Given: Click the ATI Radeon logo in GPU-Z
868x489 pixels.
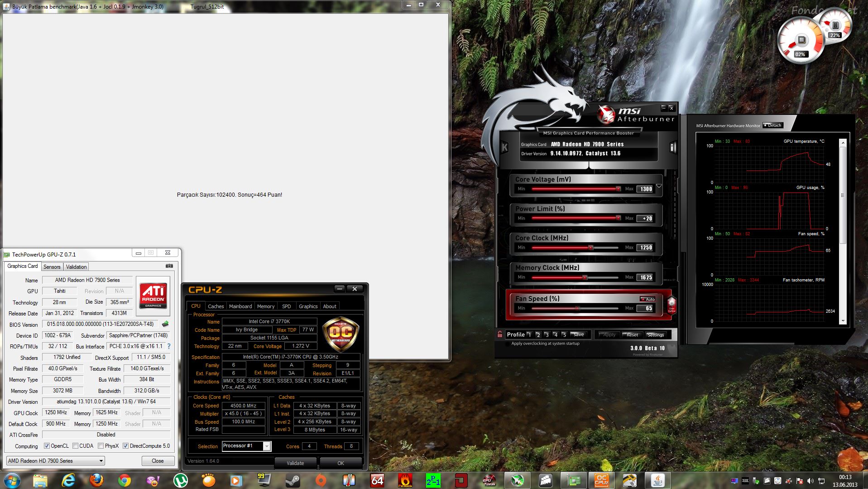Looking at the screenshot, I should coord(153,296).
